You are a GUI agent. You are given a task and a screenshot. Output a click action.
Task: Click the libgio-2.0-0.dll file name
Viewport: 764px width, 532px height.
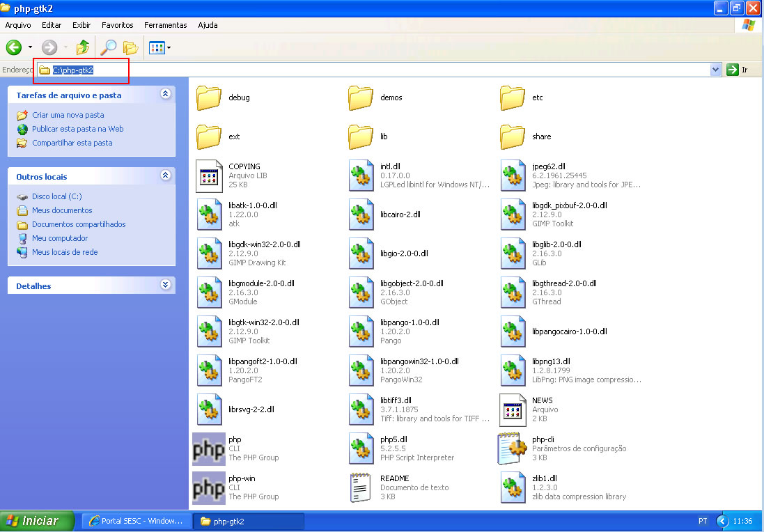(404, 253)
